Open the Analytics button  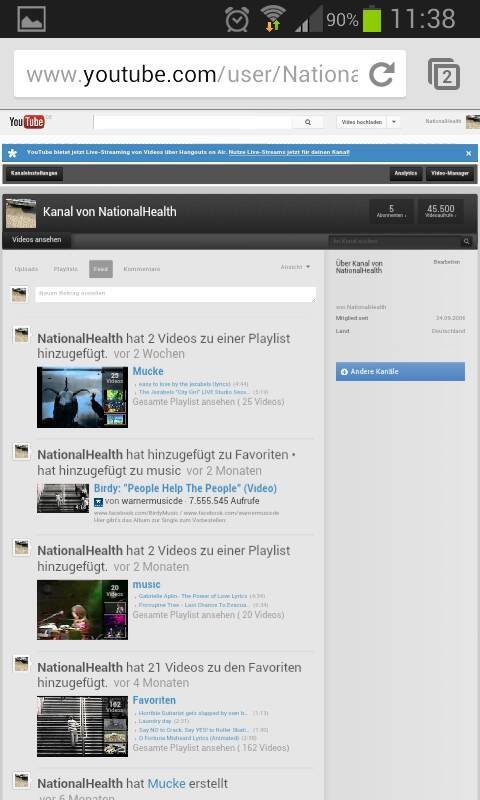(x=406, y=173)
